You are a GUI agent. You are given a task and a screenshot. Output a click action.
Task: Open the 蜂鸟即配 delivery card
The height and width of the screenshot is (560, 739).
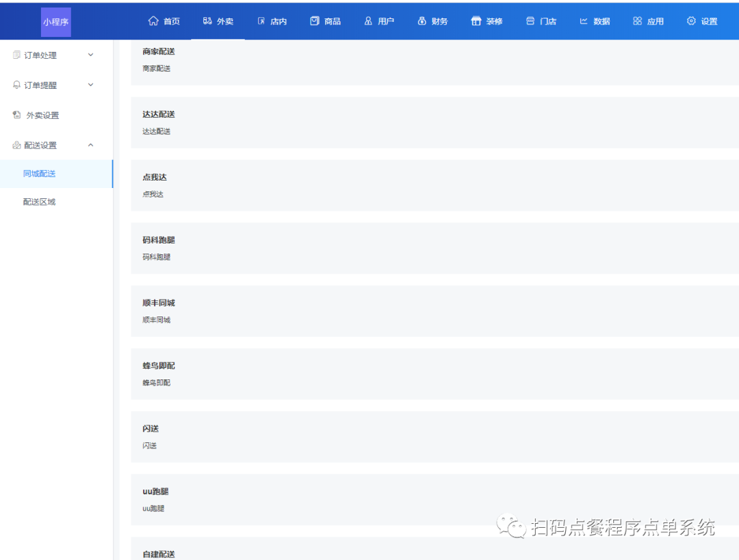pos(435,374)
